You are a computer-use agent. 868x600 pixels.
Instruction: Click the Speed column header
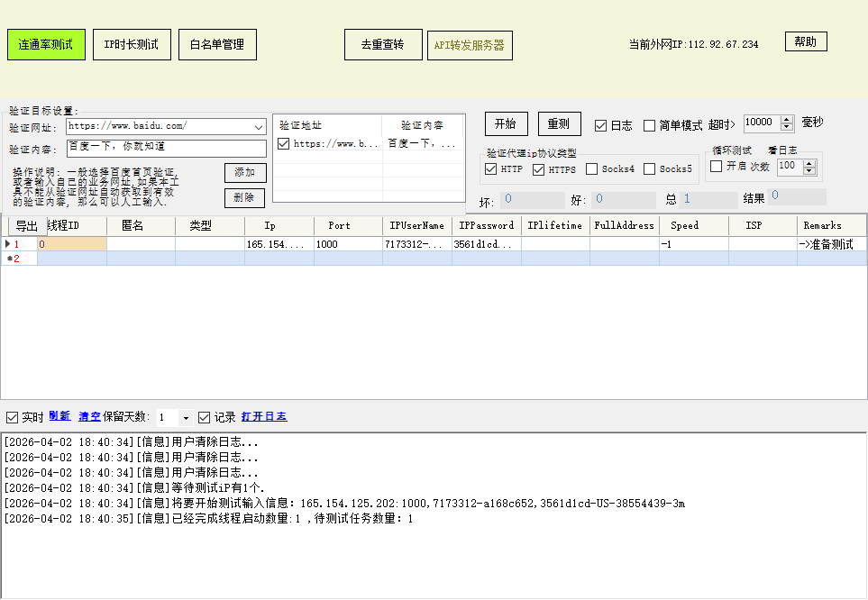[x=694, y=226]
